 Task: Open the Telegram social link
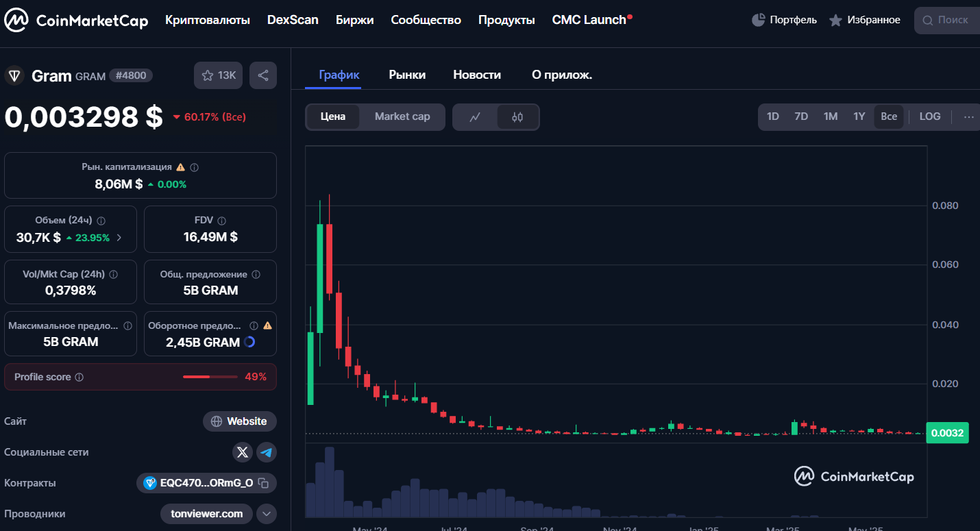coord(267,452)
